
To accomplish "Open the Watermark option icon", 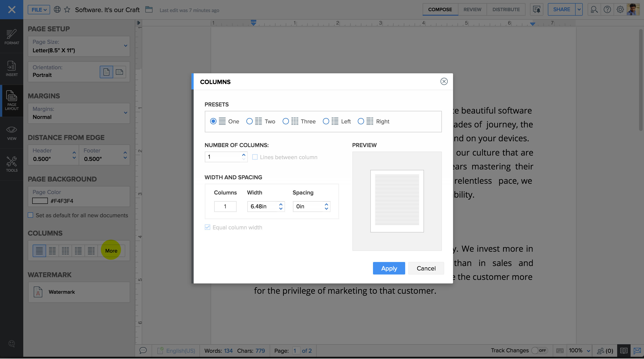I will pos(38,292).
